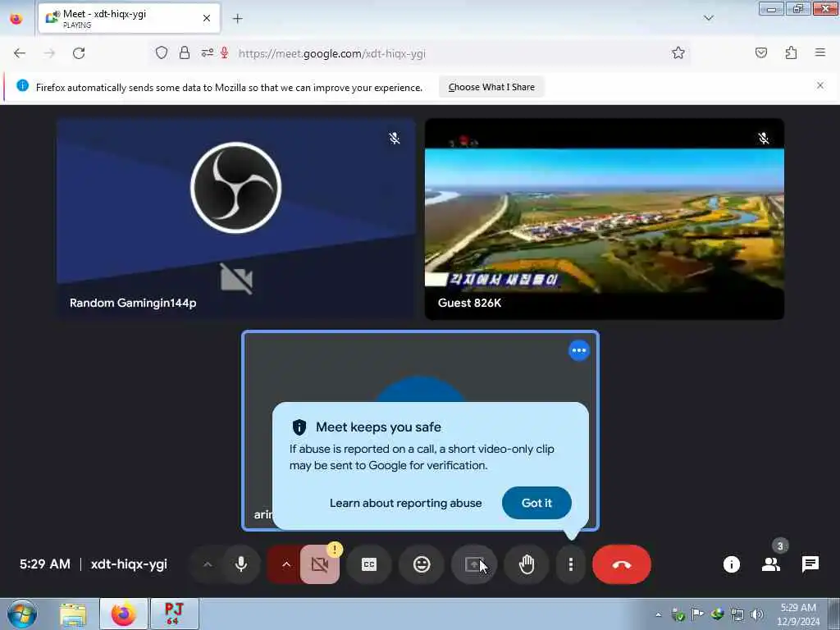840x630 pixels.
Task: Raise your hand
Action: [527, 564]
